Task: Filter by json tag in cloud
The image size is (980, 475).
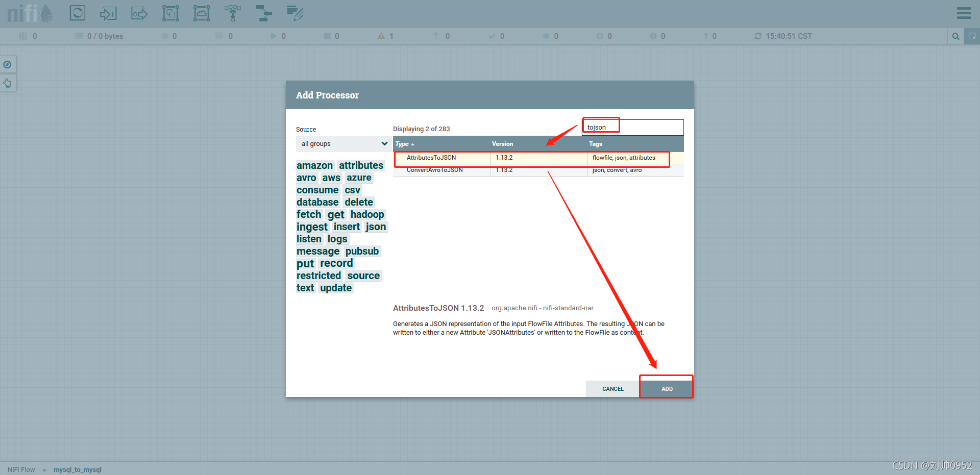Action: coord(376,227)
